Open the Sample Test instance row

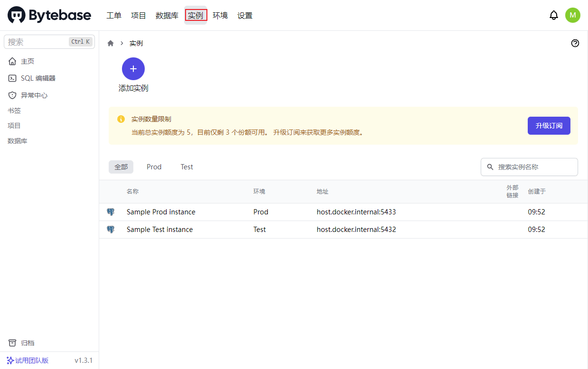(x=344, y=230)
